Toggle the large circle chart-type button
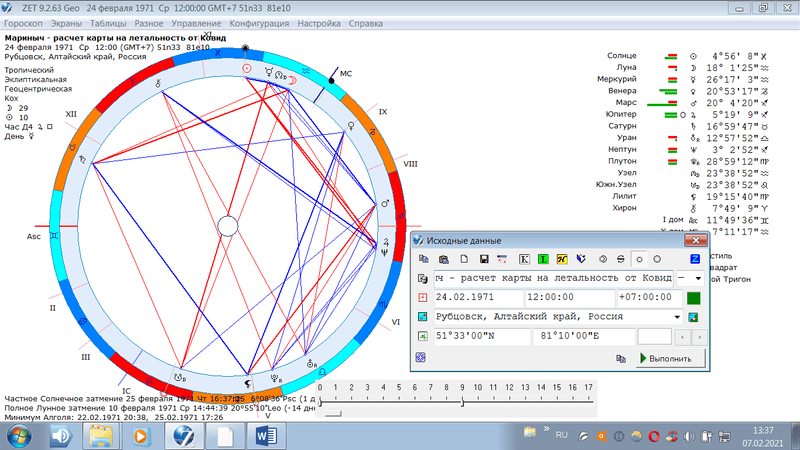Image resolution: width=800 pixels, height=450 pixels. coord(656,259)
